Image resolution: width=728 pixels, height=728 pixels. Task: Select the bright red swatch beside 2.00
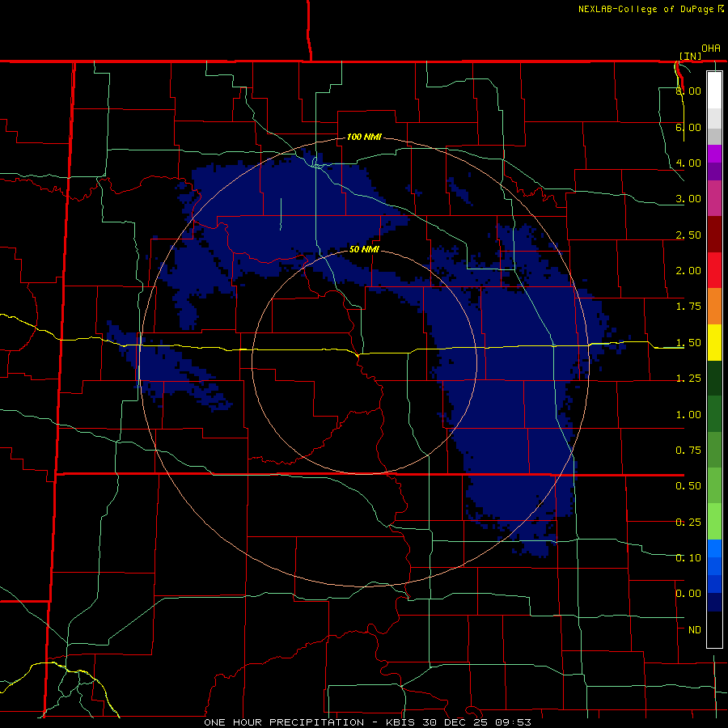coord(714,270)
